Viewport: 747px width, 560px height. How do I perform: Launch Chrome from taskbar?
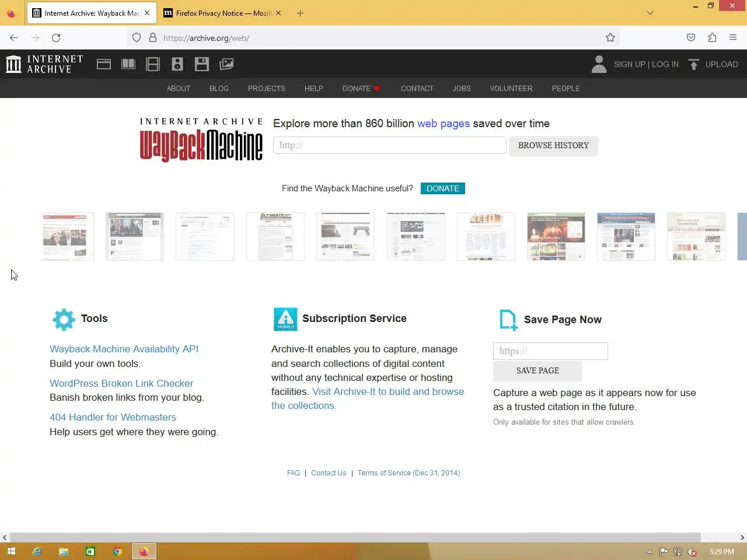(117, 551)
